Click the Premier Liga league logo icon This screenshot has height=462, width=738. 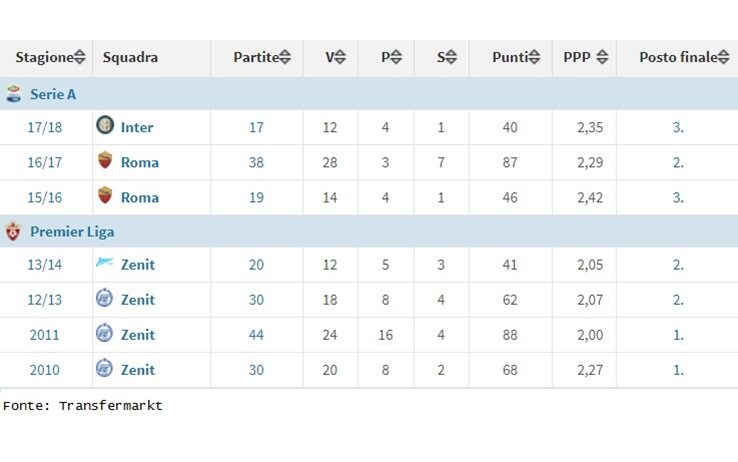click(13, 231)
